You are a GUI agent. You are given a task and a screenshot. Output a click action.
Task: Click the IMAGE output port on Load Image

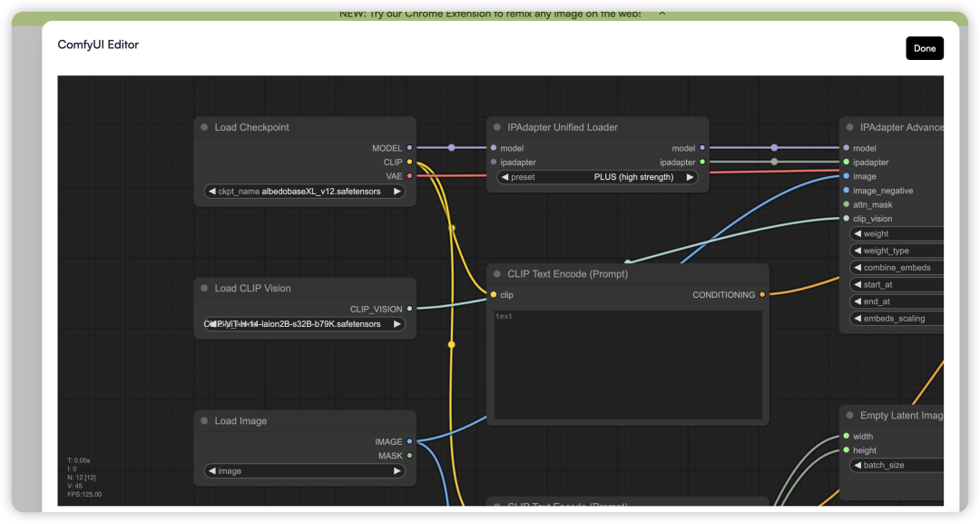tap(409, 442)
